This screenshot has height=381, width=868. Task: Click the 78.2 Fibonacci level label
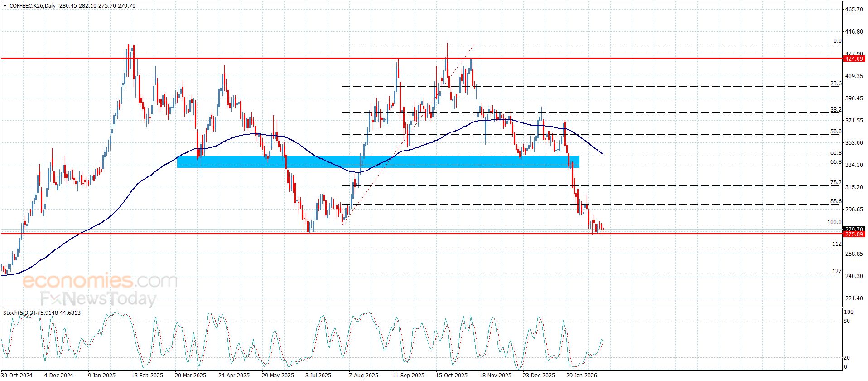[x=836, y=182]
